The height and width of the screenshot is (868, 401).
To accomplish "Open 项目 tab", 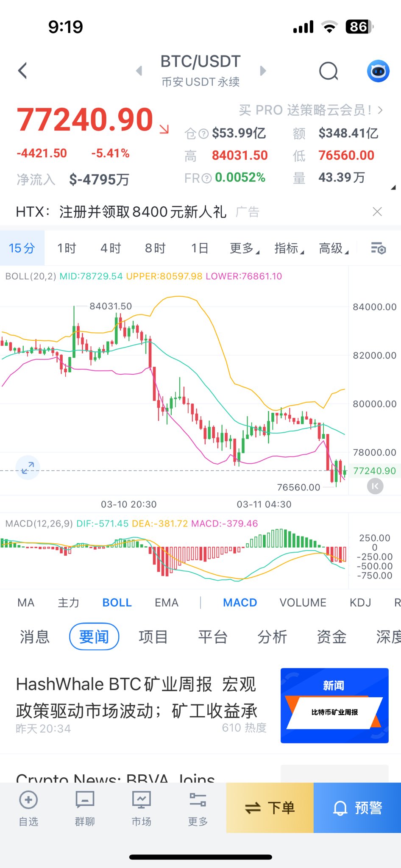I will pyautogui.click(x=153, y=637).
